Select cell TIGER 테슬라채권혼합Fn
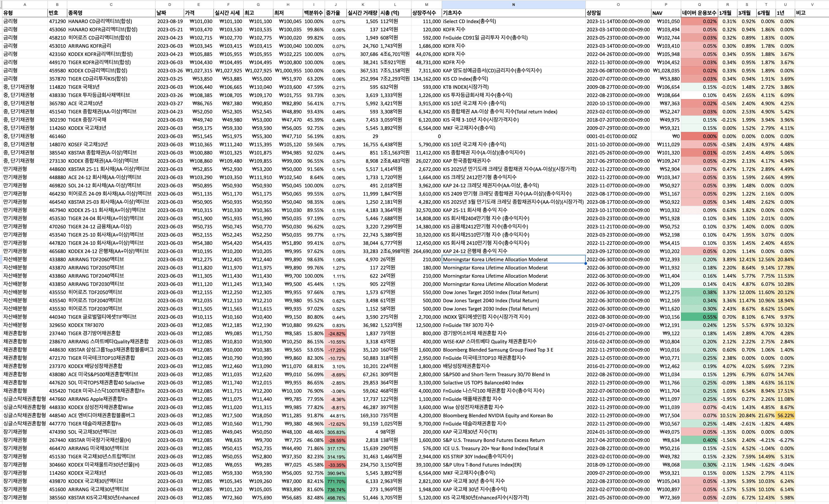Screen dimensions: 829x504 click(111, 424)
